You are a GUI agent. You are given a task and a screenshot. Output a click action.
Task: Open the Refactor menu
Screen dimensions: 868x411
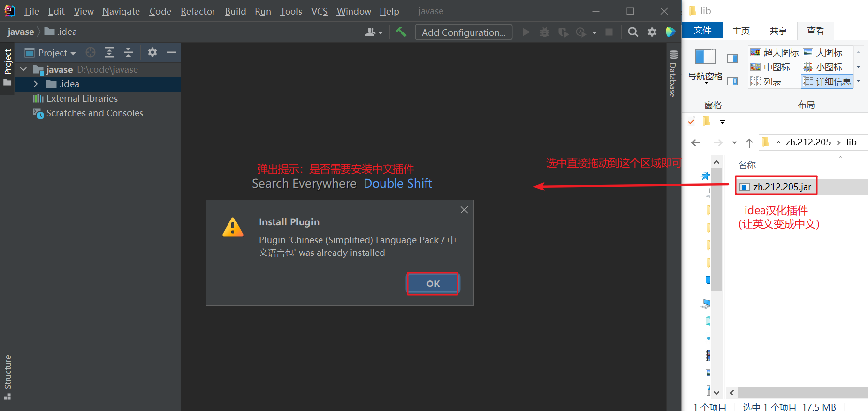click(198, 11)
